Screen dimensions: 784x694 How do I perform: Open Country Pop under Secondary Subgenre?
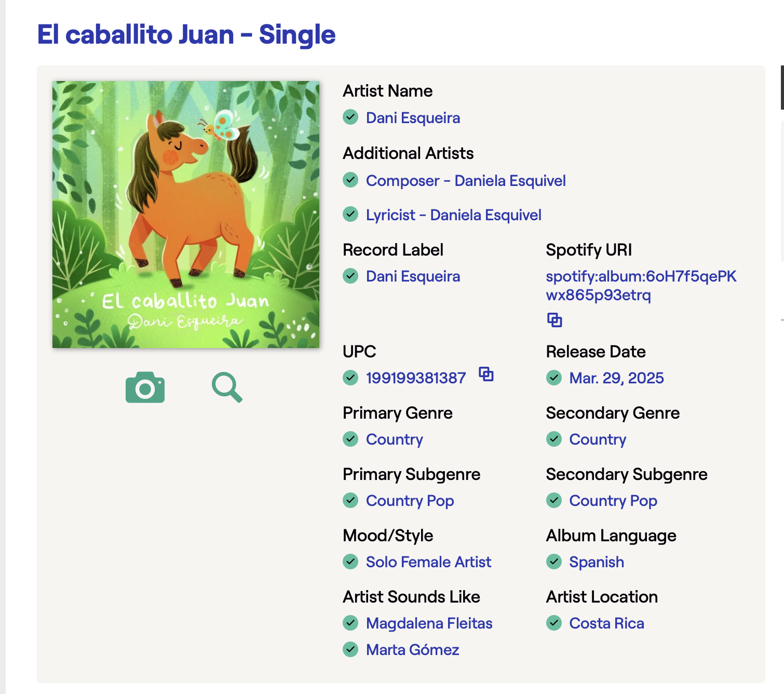pos(613,501)
